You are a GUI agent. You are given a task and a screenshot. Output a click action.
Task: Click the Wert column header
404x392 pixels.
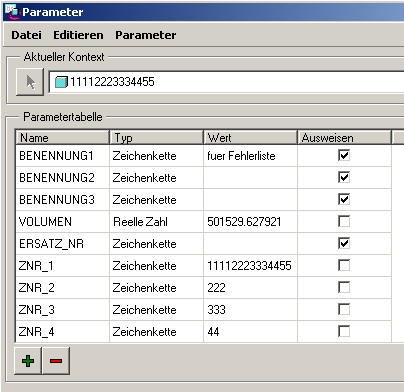[250, 137]
